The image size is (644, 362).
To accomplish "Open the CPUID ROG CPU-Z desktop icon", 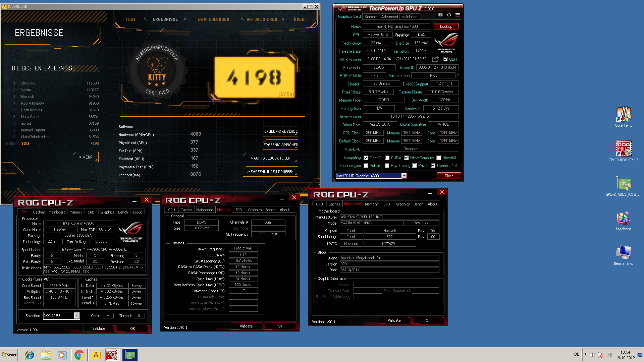I will coord(624,151).
